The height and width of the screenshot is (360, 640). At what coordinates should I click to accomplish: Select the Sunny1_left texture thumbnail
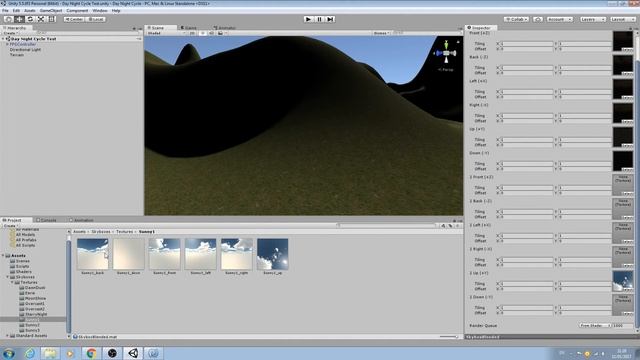coord(200,254)
